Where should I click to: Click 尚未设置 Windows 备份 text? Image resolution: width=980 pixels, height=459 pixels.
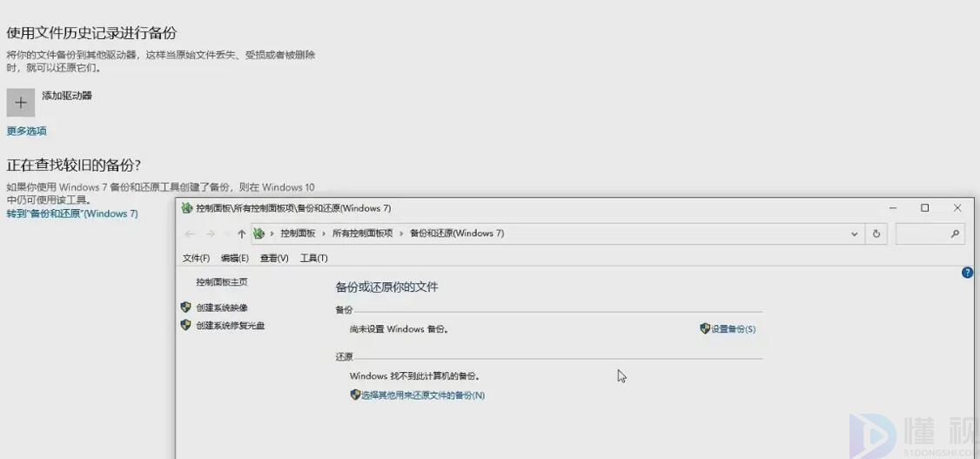(x=399, y=329)
